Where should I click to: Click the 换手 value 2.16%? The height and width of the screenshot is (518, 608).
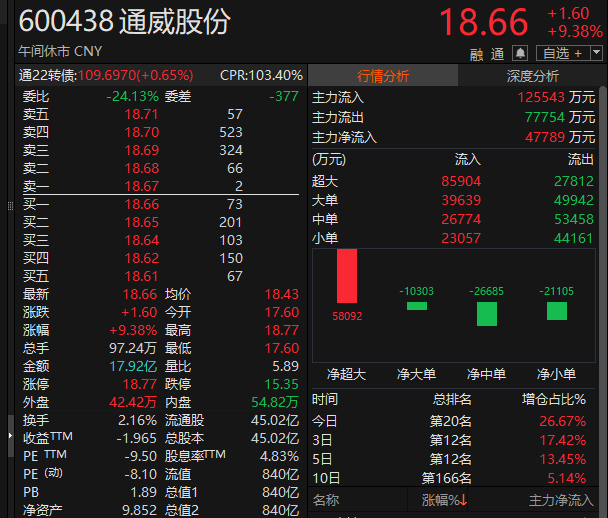click(137, 420)
